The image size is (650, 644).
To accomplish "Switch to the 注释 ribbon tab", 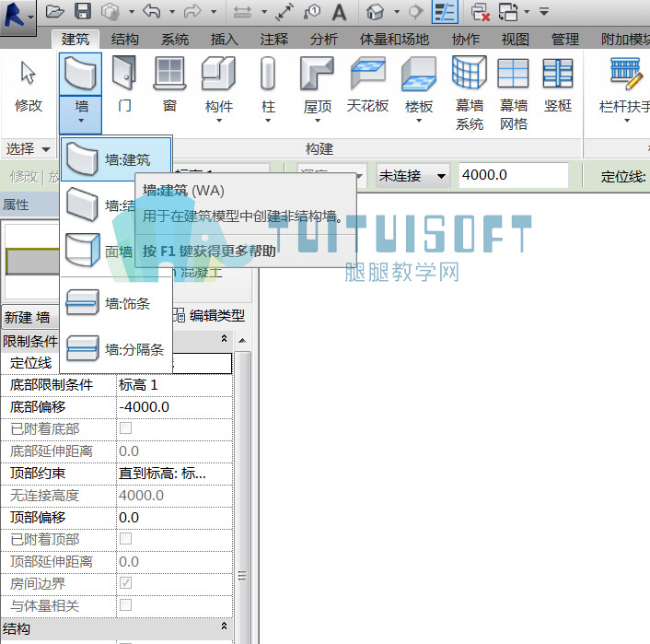I will click(x=274, y=40).
